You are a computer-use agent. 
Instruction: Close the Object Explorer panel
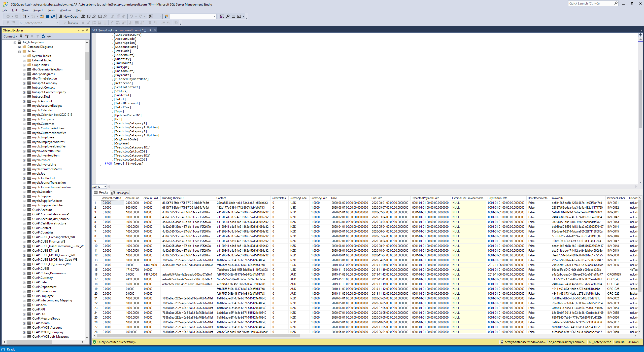[x=87, y=30]
